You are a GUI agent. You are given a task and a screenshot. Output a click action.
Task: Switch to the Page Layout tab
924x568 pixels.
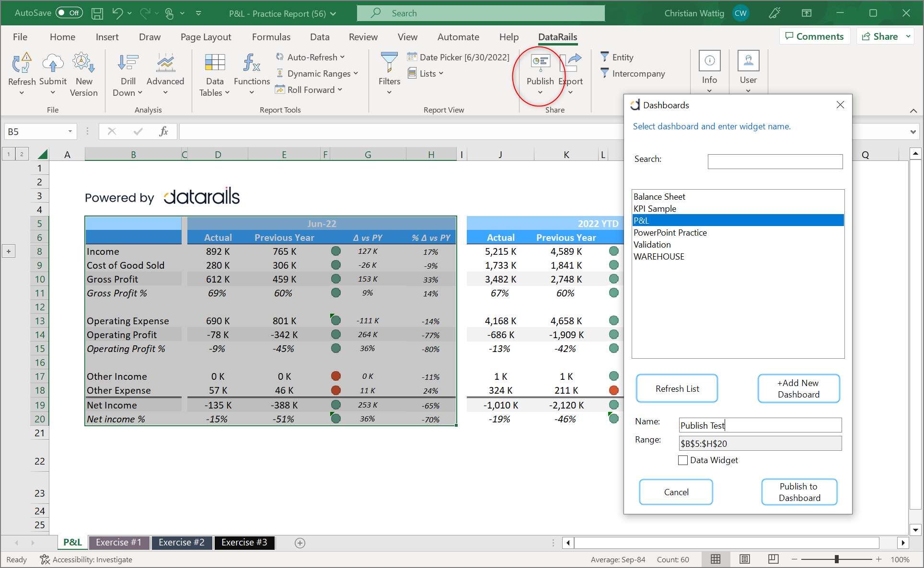(x=206, y=37)
